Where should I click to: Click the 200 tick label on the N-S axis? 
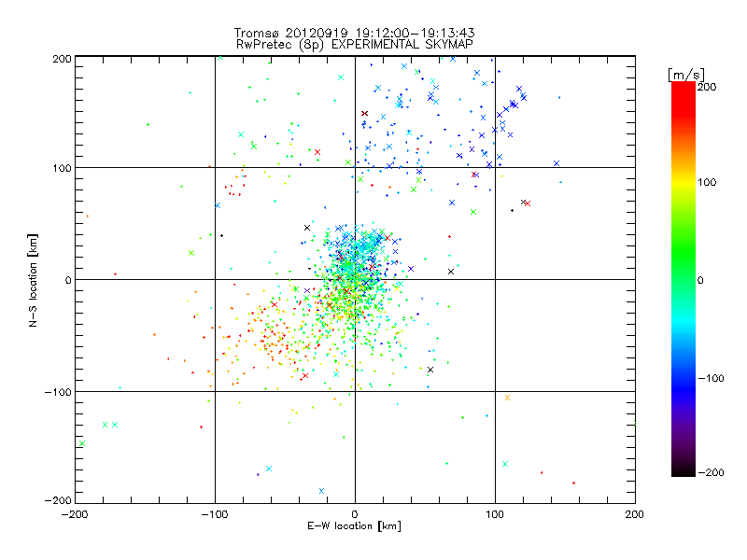click(x=62, y=59)
